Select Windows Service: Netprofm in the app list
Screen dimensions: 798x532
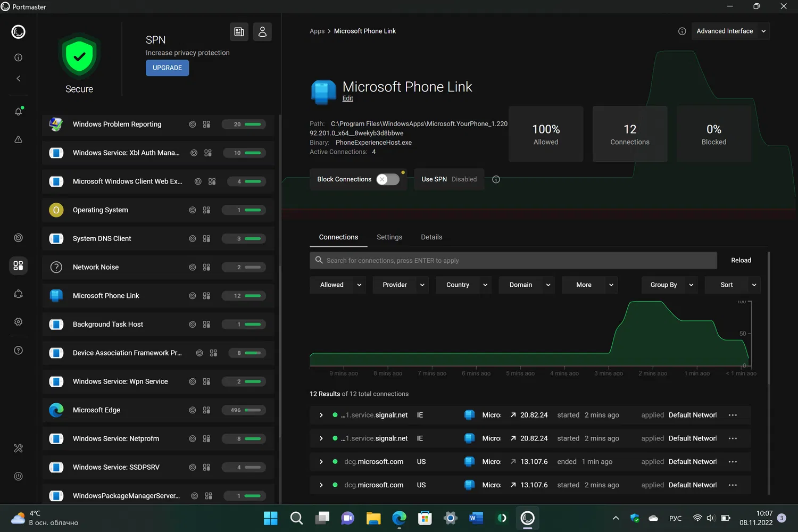pyautogui.click(x=158, y=439)
